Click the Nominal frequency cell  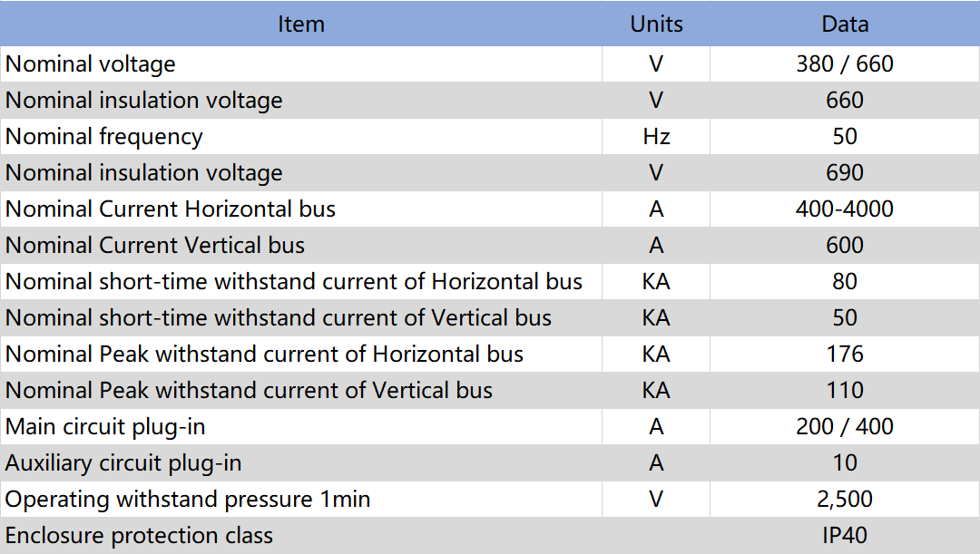coord(300,136)
